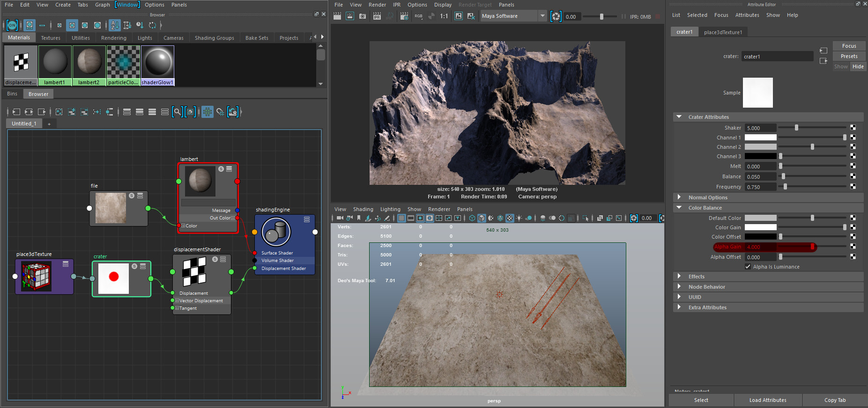
Task: Toggle the Hypershade grid display icon
Action: click(x=208, y=112)
